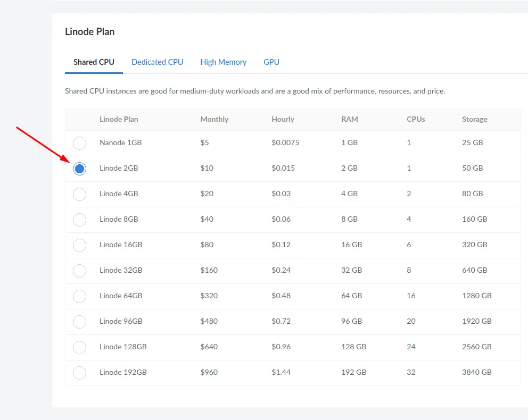Click the $160 monthly price
528x420 pixels.
pos(209,271)
